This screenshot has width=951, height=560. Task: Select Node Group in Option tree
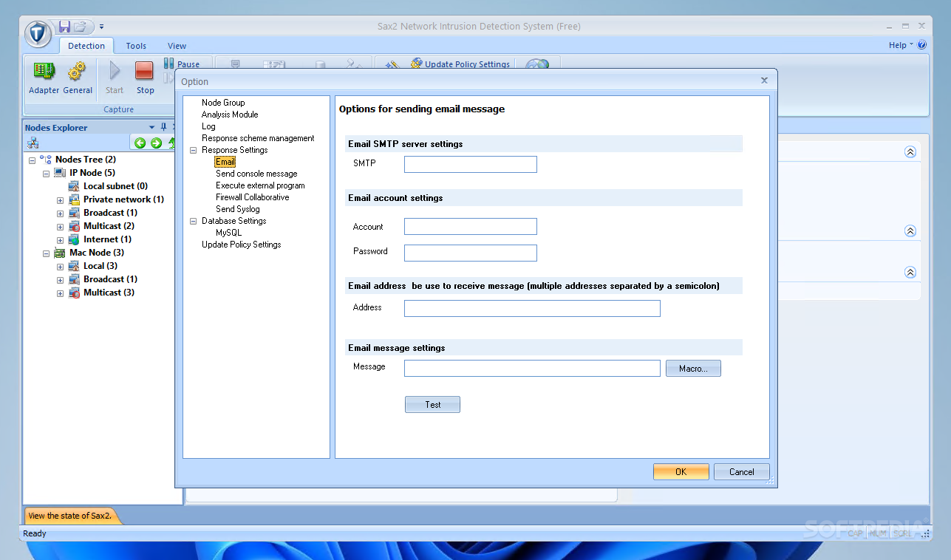tap(223, 103)
